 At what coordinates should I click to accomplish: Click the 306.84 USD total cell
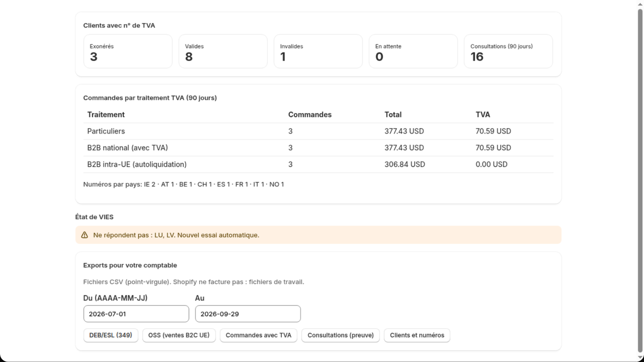tap(405, 164)
